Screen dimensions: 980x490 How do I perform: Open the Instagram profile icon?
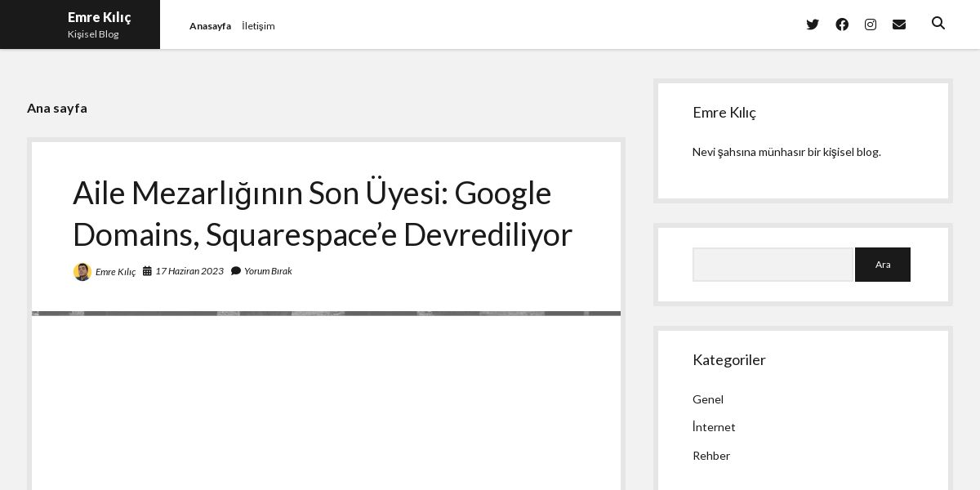[871, 24]
